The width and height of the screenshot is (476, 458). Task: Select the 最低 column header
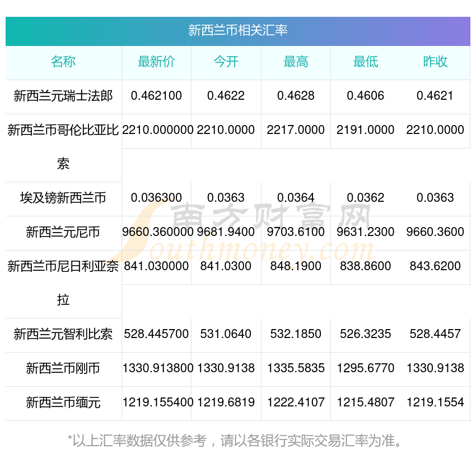click(365, 62)
